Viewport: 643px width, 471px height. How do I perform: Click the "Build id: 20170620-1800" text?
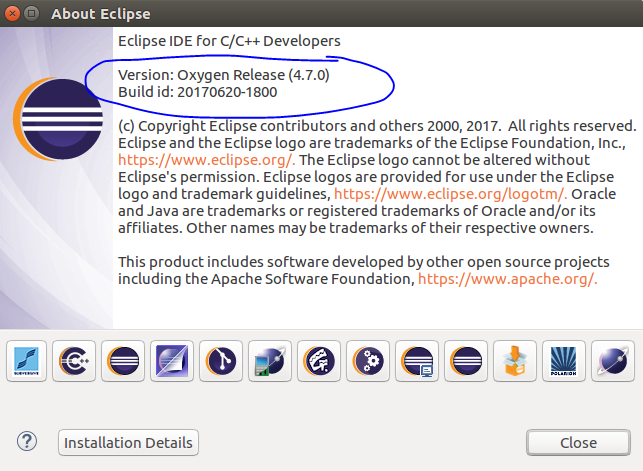198,92
